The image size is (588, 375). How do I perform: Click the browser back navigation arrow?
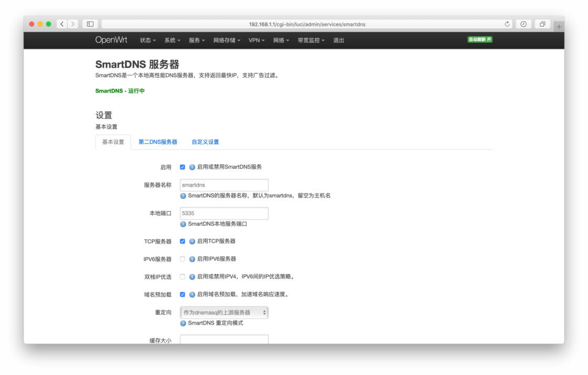coord(62,24)
